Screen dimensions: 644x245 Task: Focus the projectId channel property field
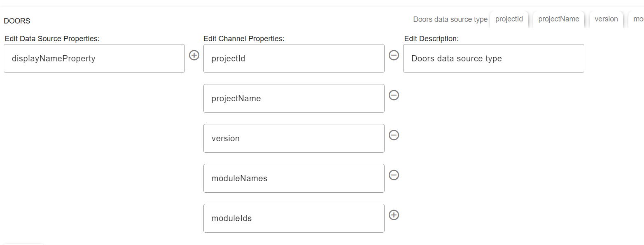(294, 58)
